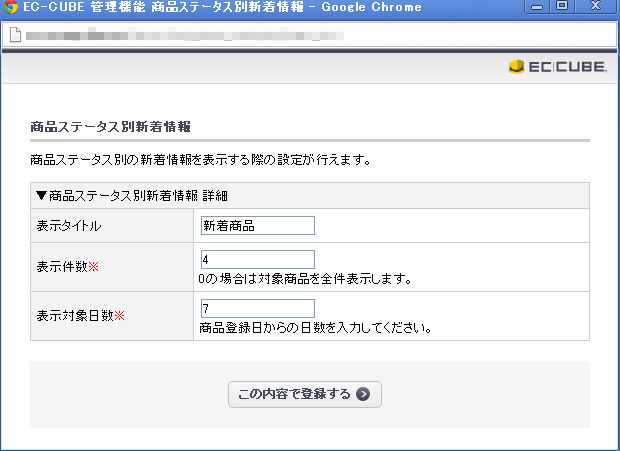Focus the 表示件数 input field
The image size is (620, 451).
point(258,259)
